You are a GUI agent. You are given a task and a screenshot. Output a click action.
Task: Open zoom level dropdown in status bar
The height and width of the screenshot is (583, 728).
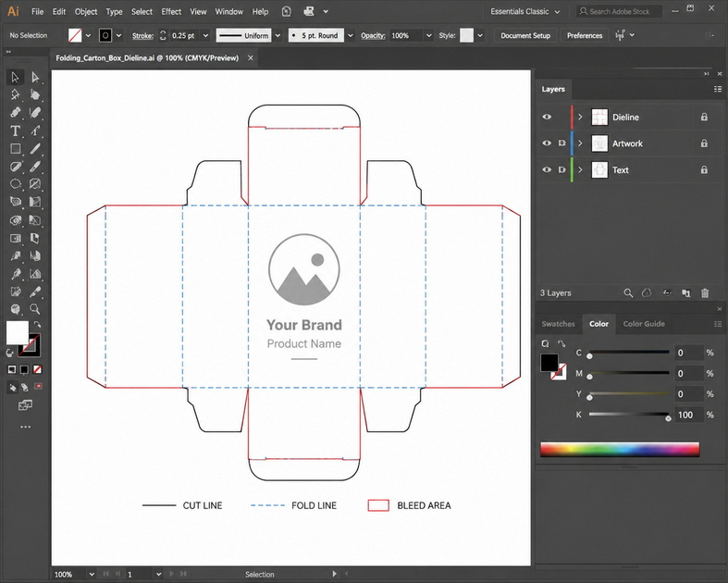click(x=92, y=574)
